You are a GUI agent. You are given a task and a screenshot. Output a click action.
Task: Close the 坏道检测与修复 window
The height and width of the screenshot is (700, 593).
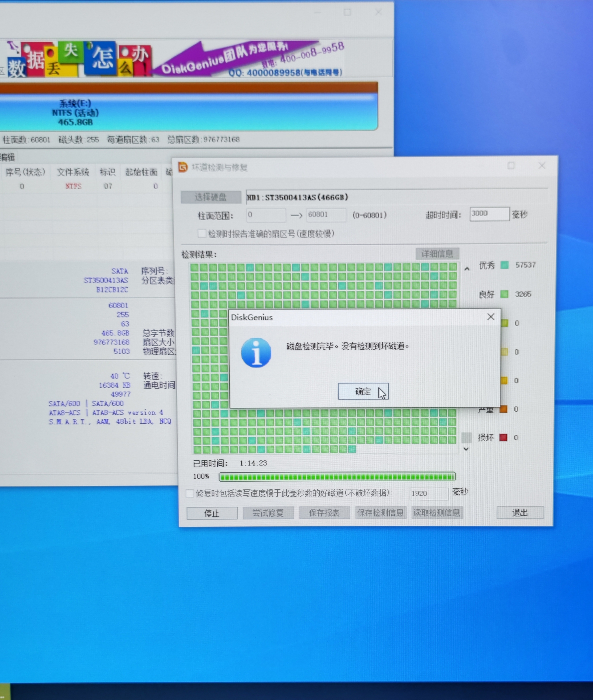point(542,165)
